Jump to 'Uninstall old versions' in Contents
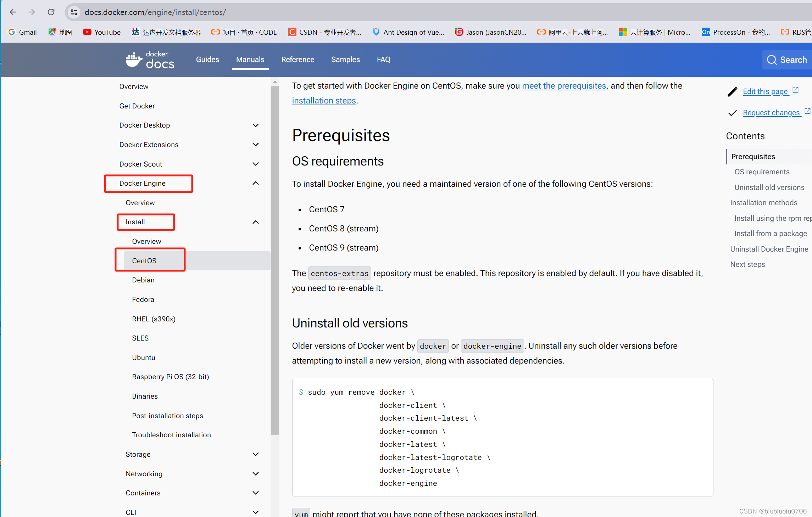812x517 pixels. (769, 187)
